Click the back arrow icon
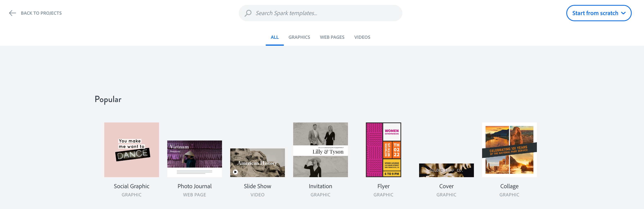The width and height of the screenshot is (644, 209). 12,13
